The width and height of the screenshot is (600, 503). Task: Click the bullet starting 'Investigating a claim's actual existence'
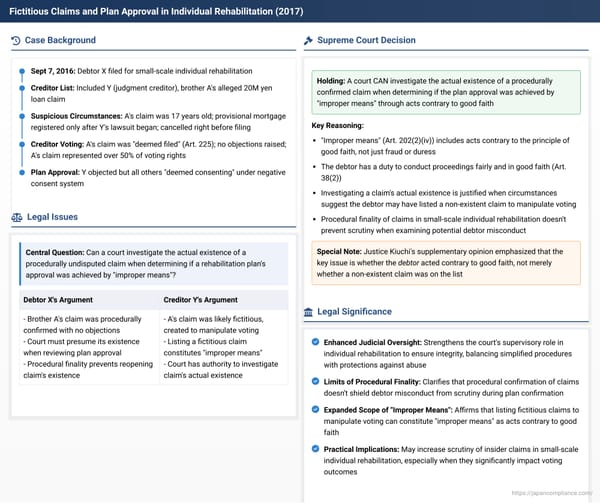coord(448,199)
